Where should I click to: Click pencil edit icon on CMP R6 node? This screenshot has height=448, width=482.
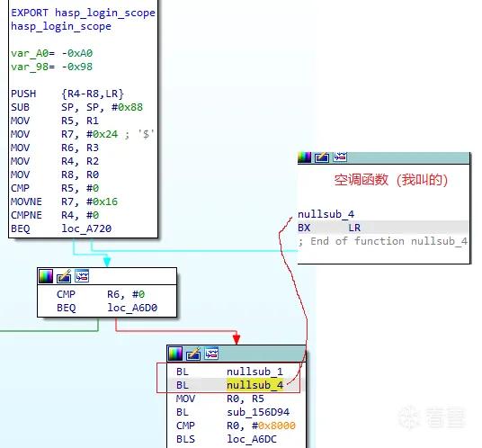click(x=64, y=276)
